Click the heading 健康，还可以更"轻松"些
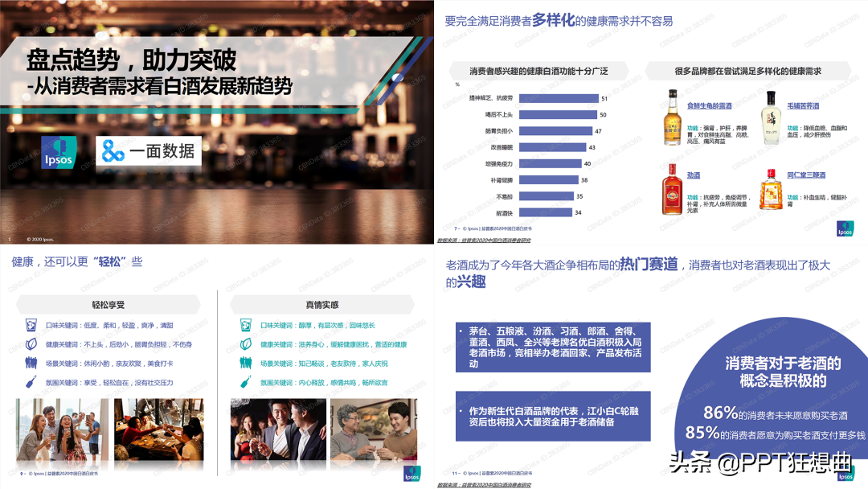868x489 pixels. point(77,261)
